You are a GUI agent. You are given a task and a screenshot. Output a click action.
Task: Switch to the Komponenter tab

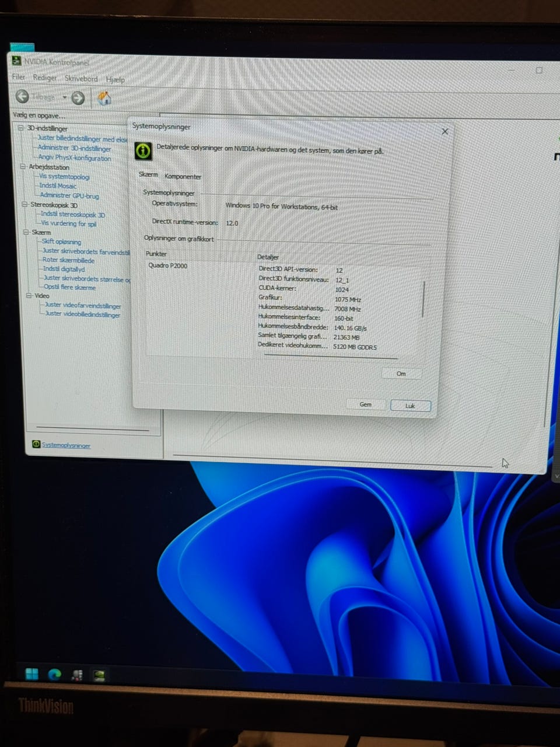click(183, 176)
